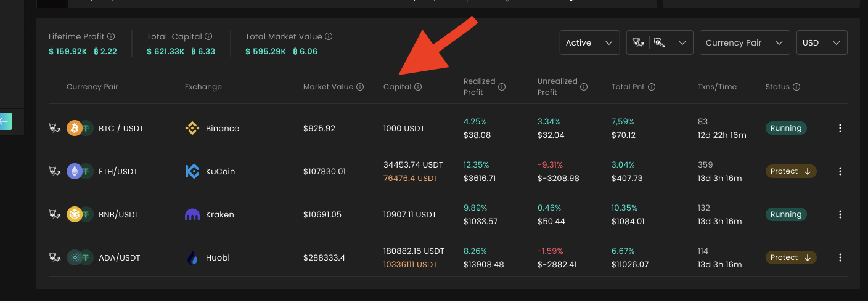This screenshot has width=868, height=303.
Task: Click the Unrealized Profit info icon
Action: click(x=584, y=87)
